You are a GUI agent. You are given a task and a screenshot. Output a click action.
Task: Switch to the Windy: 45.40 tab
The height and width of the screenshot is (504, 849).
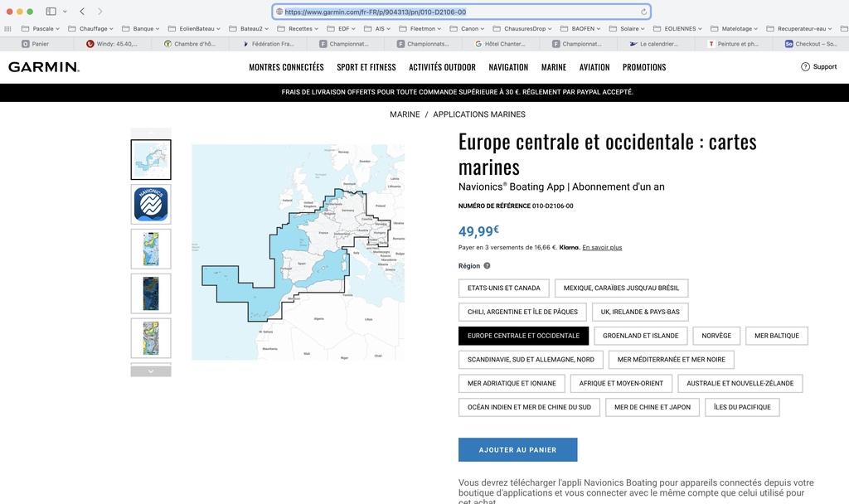[113, 44]
